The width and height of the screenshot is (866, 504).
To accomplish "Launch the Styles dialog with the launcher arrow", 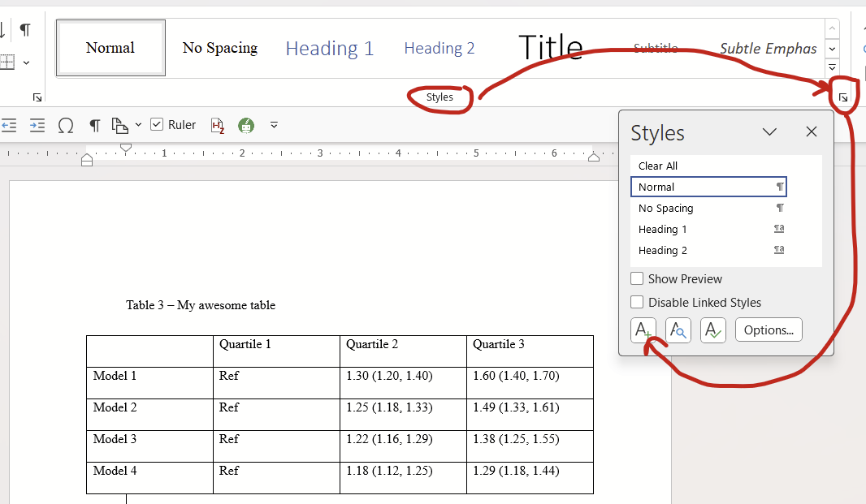I will point(843,96).
